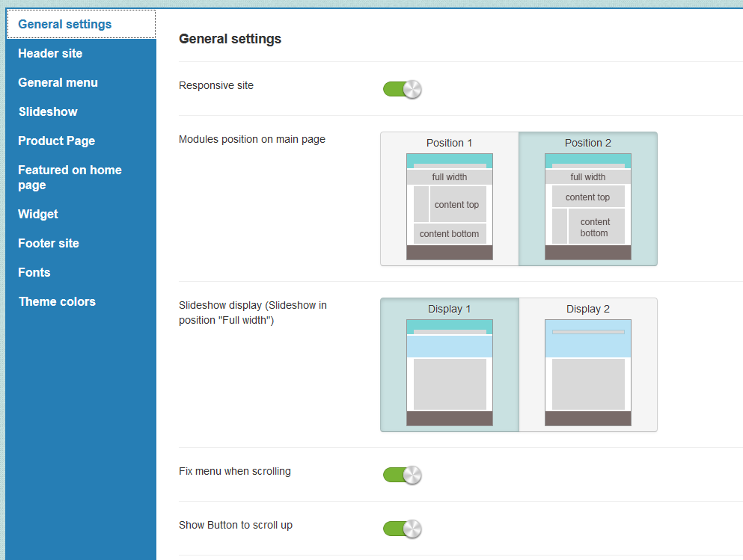Switch to Slideshow settings
This screenshot has width=743, height=560.
point(48,111)
